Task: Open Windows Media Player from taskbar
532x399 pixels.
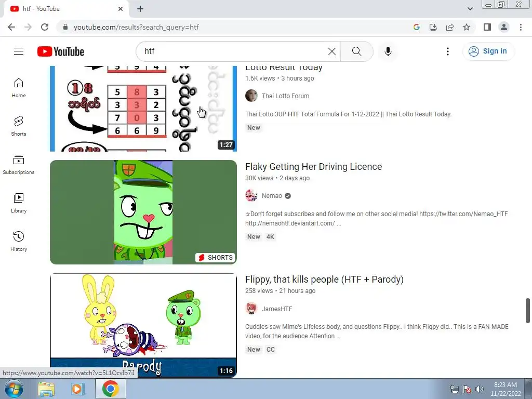Action: click(78, 389)
